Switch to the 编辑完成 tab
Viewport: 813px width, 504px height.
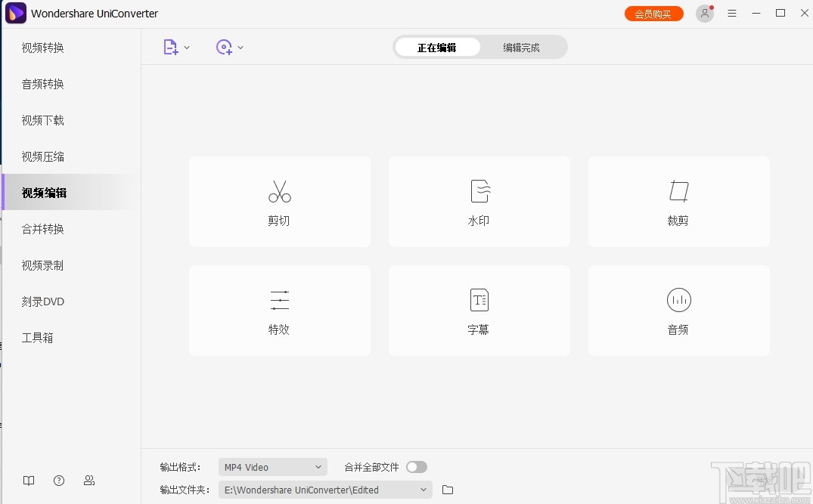(521, 46)
